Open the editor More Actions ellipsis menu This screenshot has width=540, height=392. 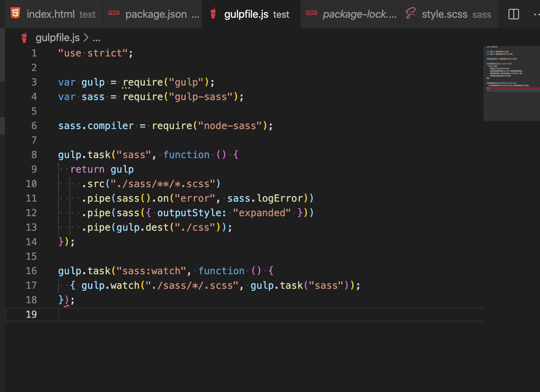536,15
